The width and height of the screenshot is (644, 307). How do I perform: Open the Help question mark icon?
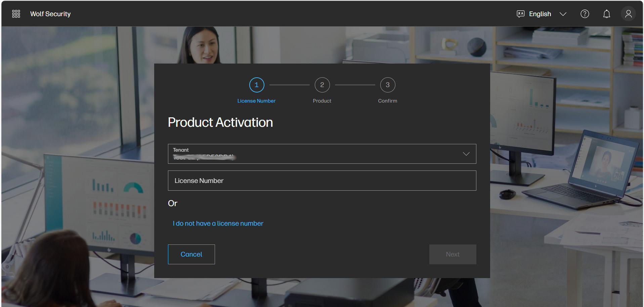click(585, 14)
